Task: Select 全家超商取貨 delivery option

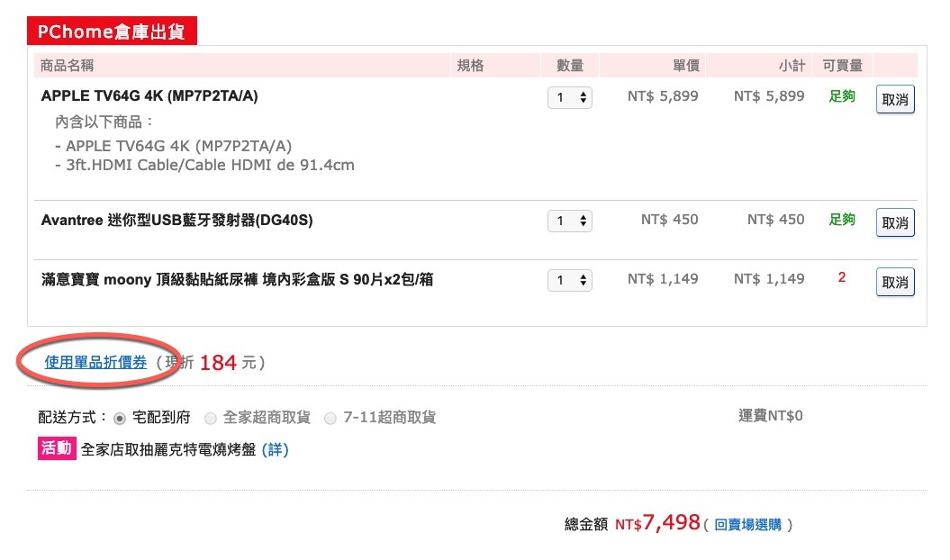Action: 211,418
